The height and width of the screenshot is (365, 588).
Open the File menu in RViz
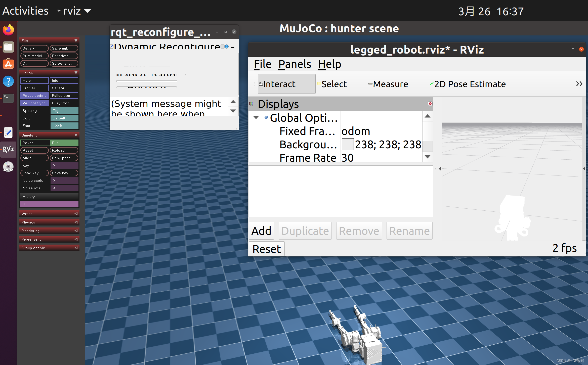[263, 64]
